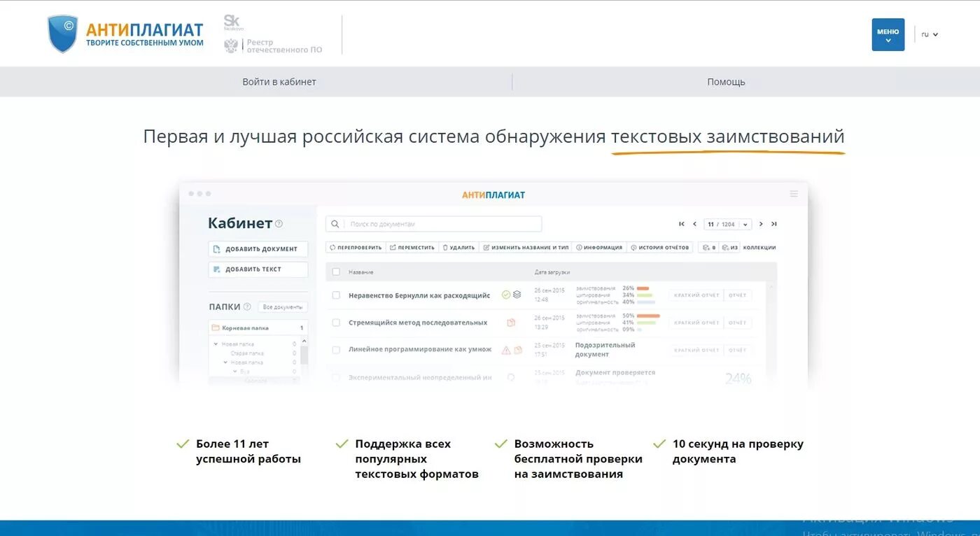The image size is (980, 536).
Task: Click the Поиск по документам search field
Action: point(433,224)
